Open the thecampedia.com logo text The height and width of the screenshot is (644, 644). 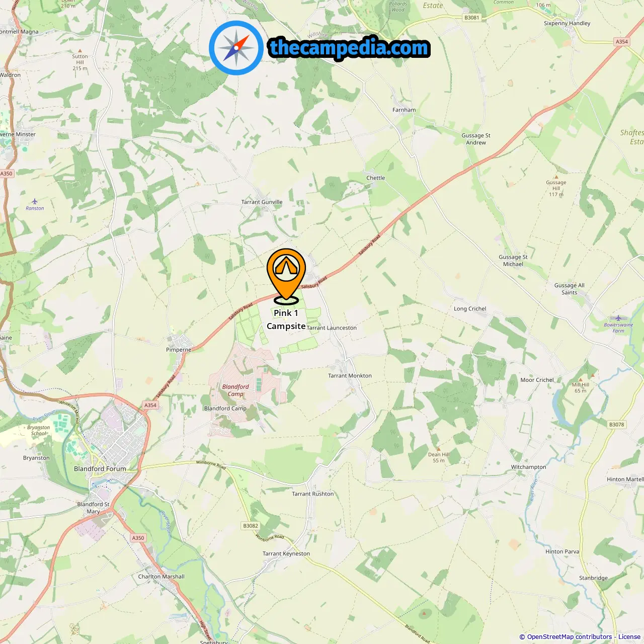349,48
